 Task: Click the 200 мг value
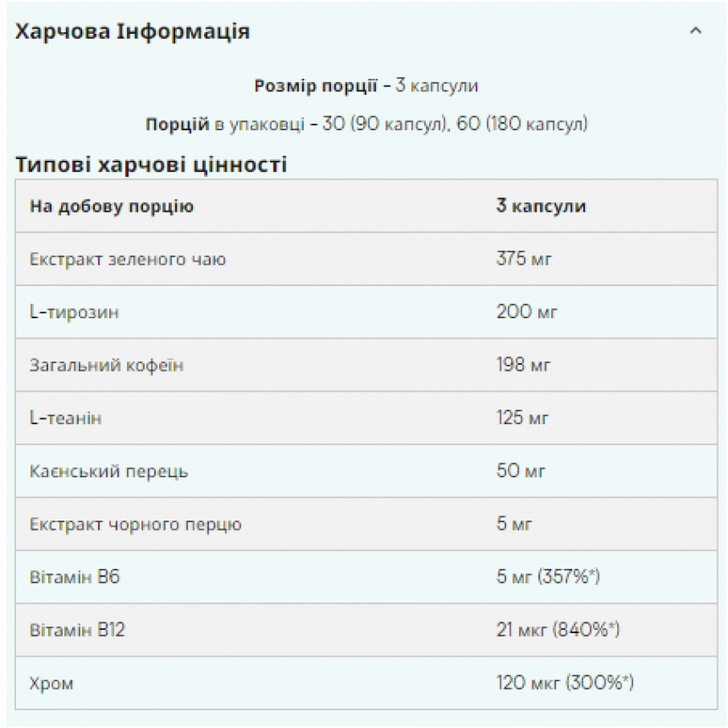tap(527, 312)
